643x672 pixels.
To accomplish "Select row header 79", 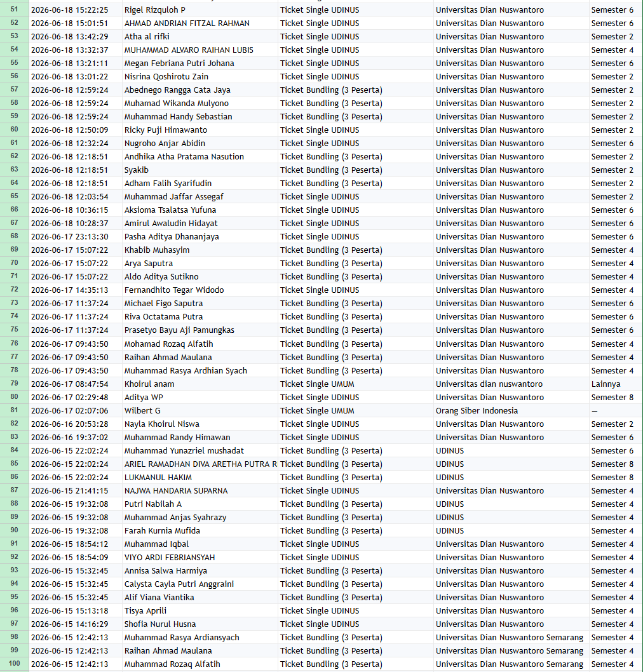I will click(x=14, y=384).
